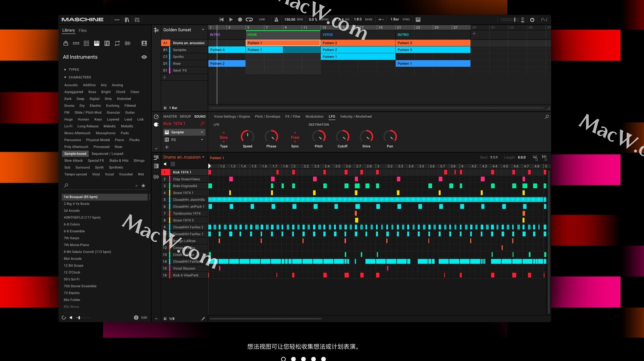
Task: Toggle the Loop button in transport
Action: point(249,19)
